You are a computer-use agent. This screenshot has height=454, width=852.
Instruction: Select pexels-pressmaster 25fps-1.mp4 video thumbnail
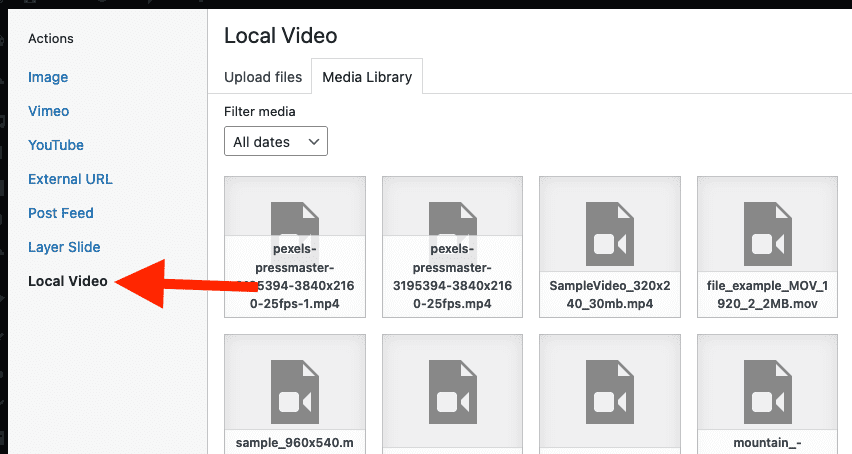point(295,247)
